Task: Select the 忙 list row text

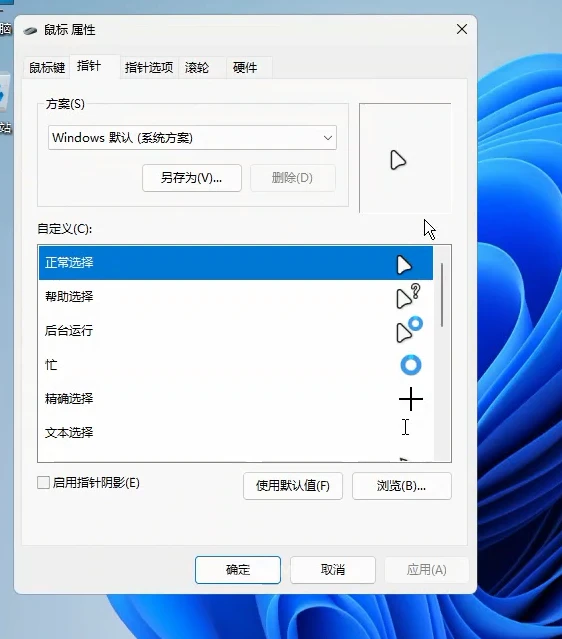Action: coord(51,364)
